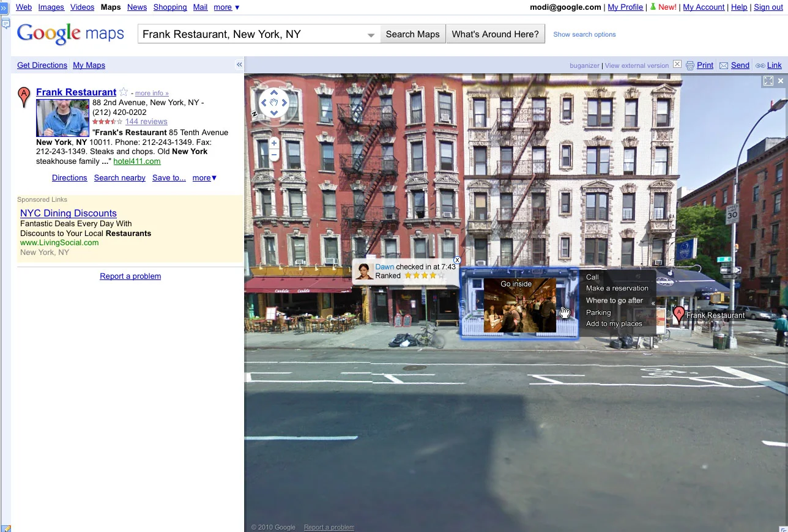Pan Street View down with the bottom arrow
Screen dimensions: 788x532
(274, 113)
